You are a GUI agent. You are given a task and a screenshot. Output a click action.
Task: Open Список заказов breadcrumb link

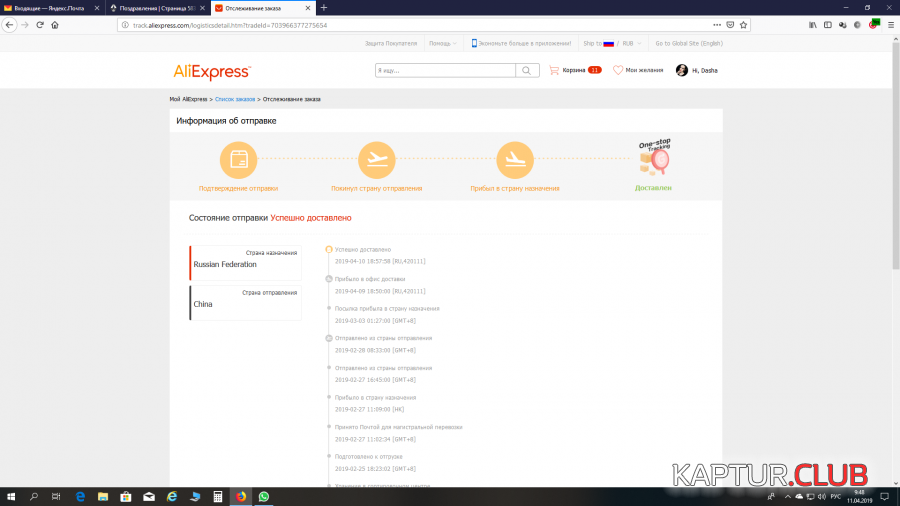[x=235, y=99]
